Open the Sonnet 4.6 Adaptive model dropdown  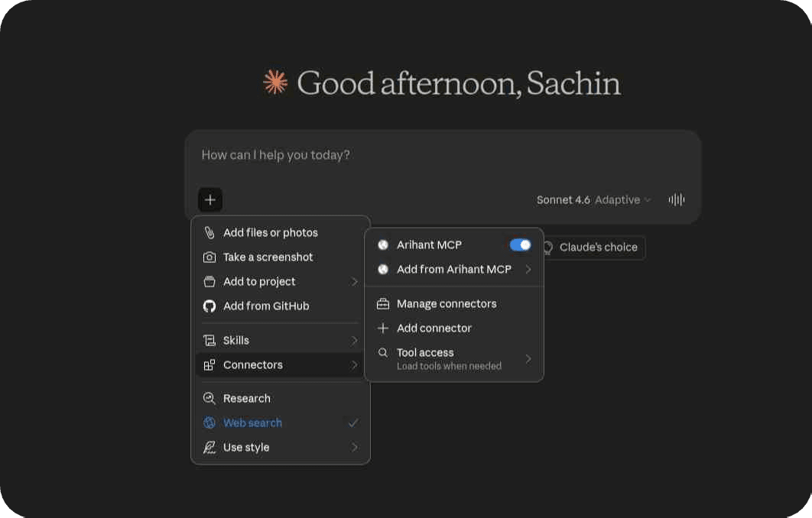coord(593,199)
